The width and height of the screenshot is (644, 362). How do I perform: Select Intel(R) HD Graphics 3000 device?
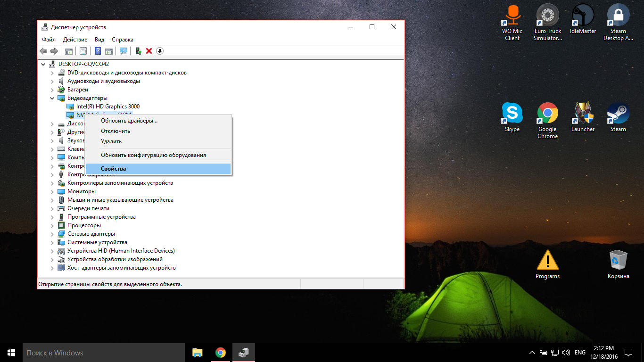[108, 107]
